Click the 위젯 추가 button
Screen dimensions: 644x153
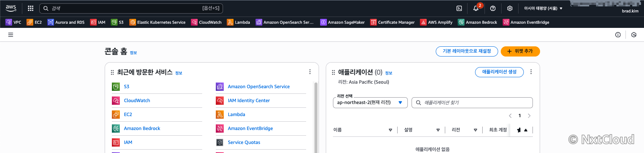(520, 51)
